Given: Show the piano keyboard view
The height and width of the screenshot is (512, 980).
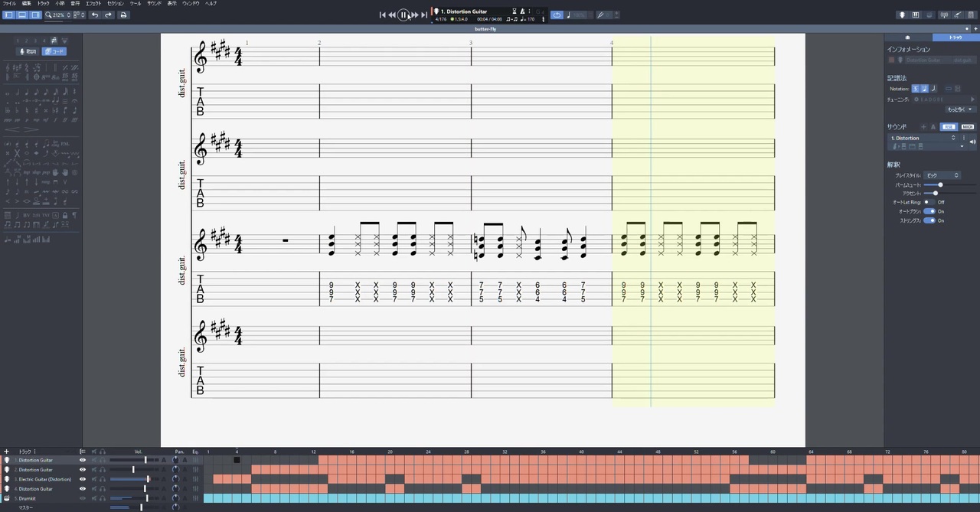Looking at the screenshot, I should (x=916, y=15).
